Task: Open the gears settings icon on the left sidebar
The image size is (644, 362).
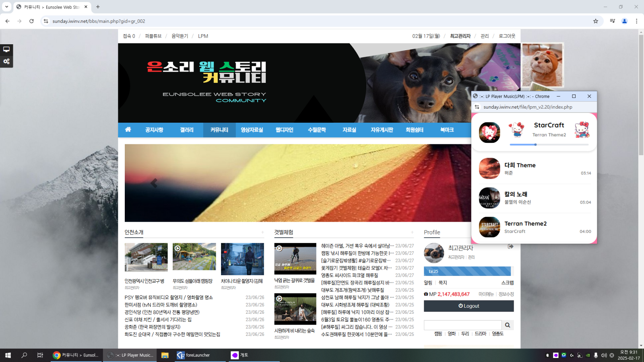Action: [6, 62]
